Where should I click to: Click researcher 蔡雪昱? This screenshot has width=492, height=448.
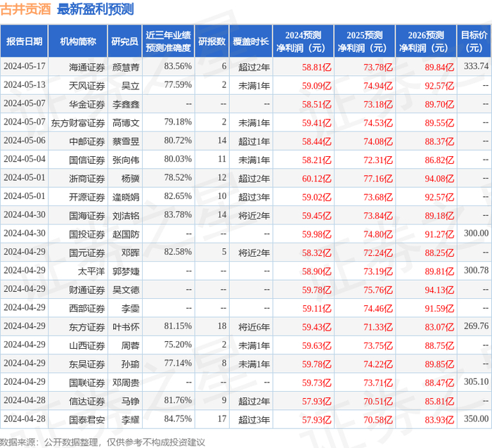point(126,141)
